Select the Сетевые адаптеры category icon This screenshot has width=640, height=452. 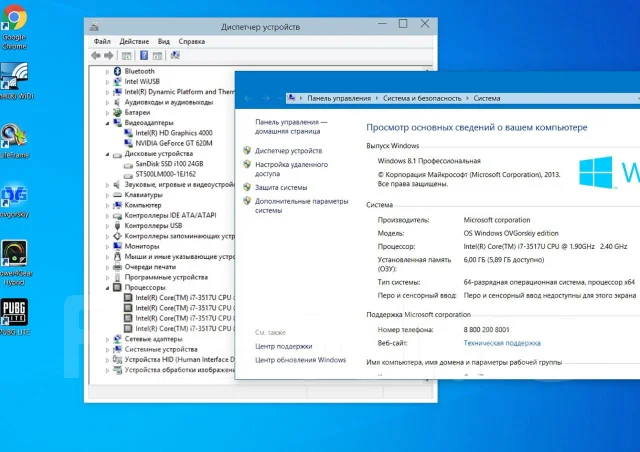pyautogui.click(x=118, y=339)
